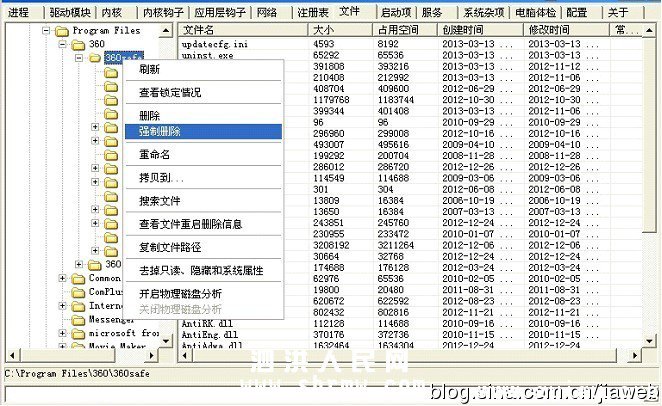Select the AntiEng.dll file row

pyautogui.click(x=410, y=335)
